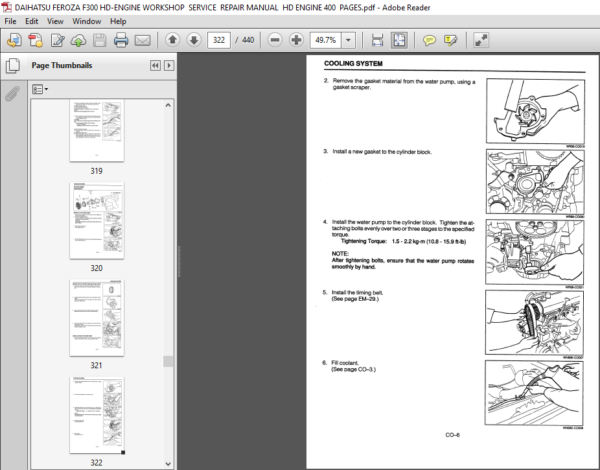Click the zoom percentage field 49.7%
Screen dimensions: 600x470
click(x=326, y=40)
